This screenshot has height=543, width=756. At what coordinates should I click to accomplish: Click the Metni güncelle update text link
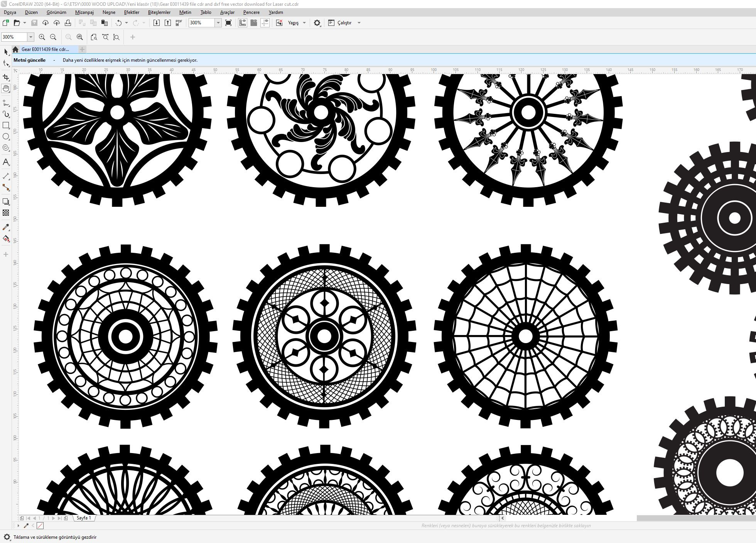29,60
